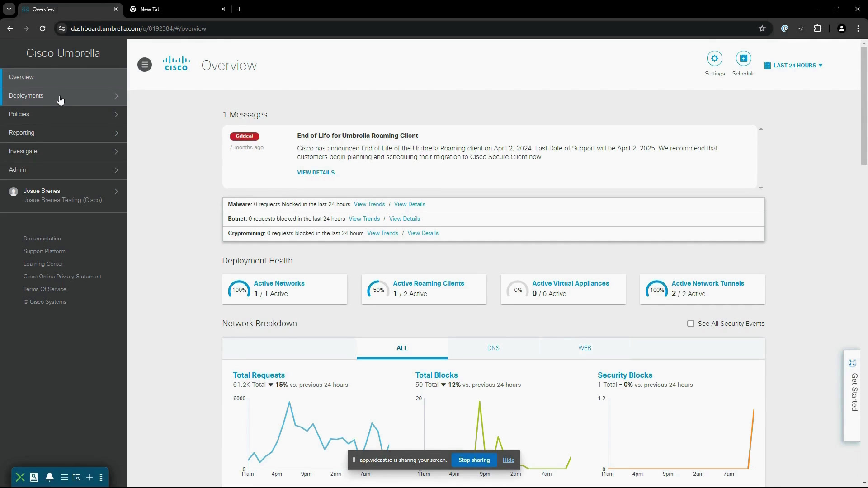Expand the Deployments menu
The width and height of the screenshot is (868, 488).
pos(63,96)
